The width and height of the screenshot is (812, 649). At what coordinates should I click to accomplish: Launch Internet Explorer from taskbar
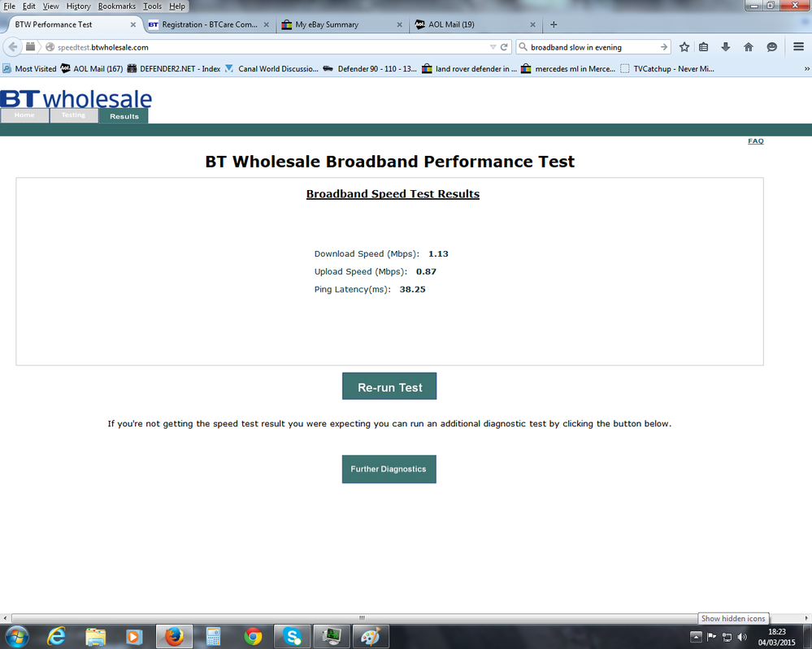click(x=56, y=637)
